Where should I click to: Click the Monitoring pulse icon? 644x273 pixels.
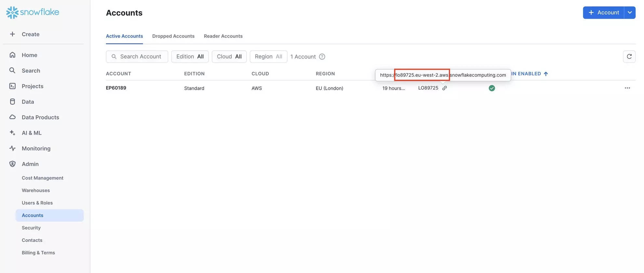(12, 149)
